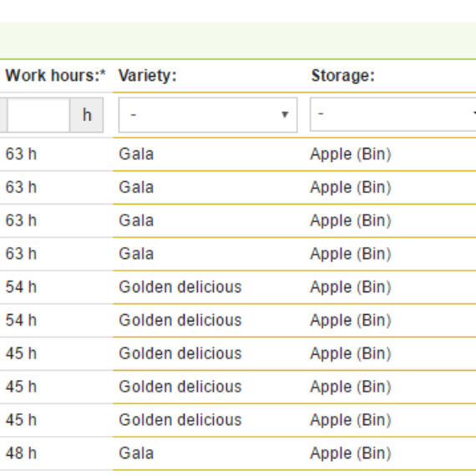
Task: Select the topmost 63 h Gala row
Action: tap(238, 154)
